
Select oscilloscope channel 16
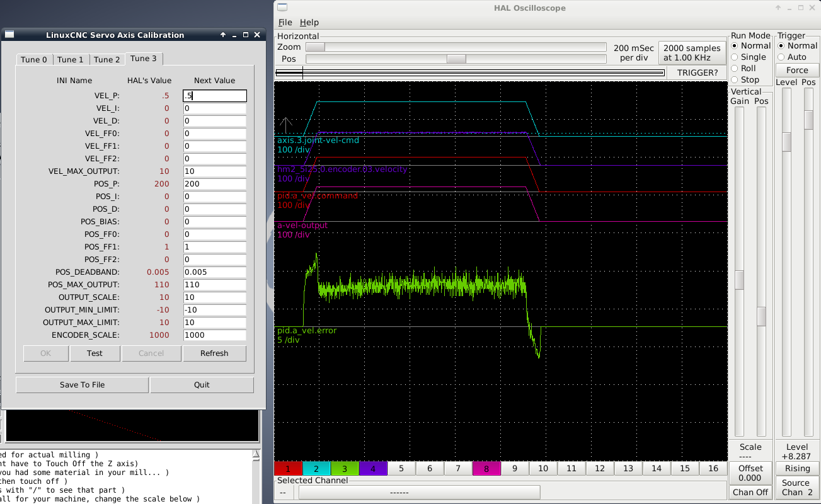(713, 469)
